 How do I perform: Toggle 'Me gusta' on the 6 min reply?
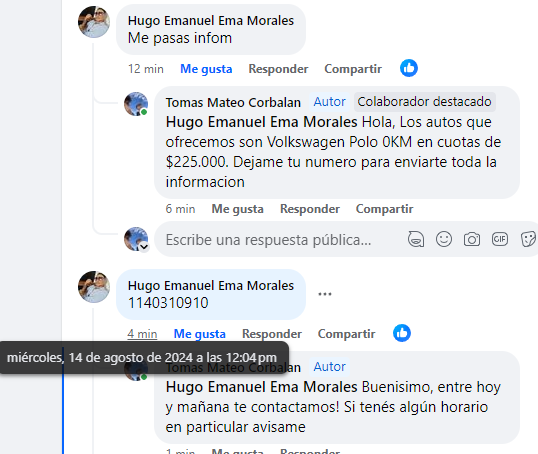click(237, 209)
